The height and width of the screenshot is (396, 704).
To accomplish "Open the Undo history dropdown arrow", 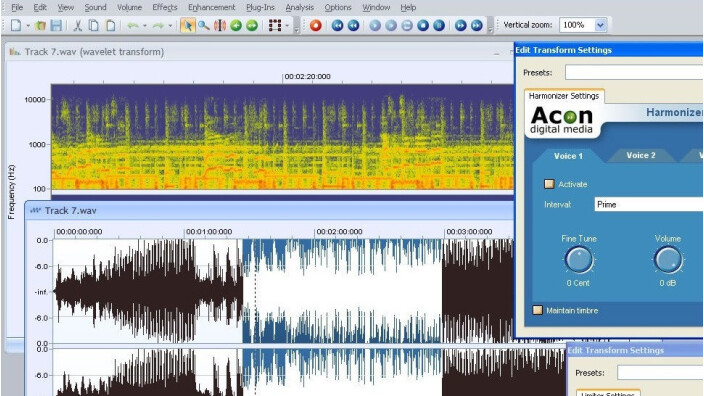I will pos(145,26).
